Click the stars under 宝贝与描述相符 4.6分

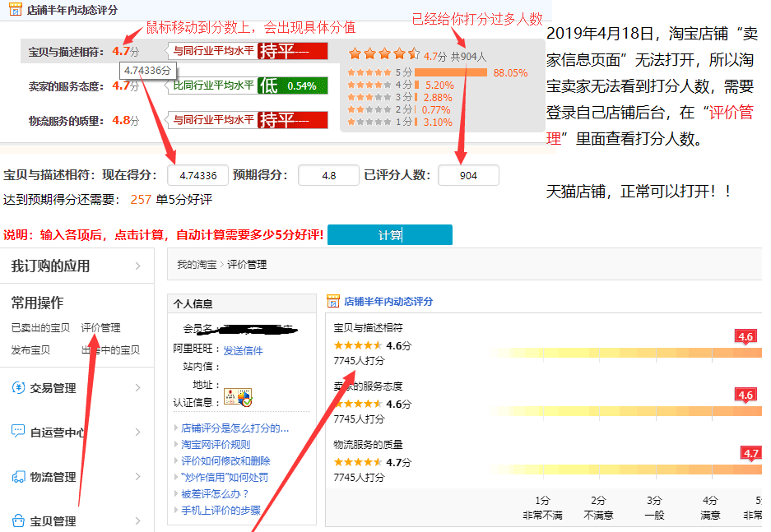[x=357, y=345]
